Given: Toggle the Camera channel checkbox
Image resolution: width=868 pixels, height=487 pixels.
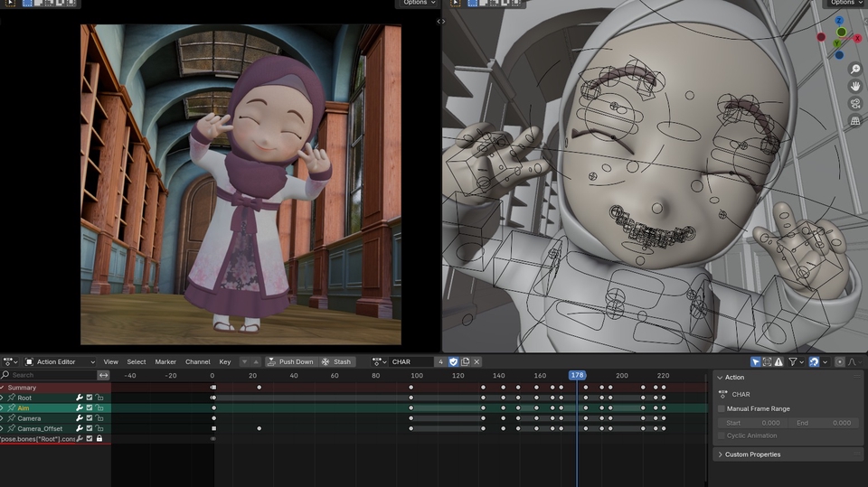Looking at the screenshot, I should [x=90, y=418].
